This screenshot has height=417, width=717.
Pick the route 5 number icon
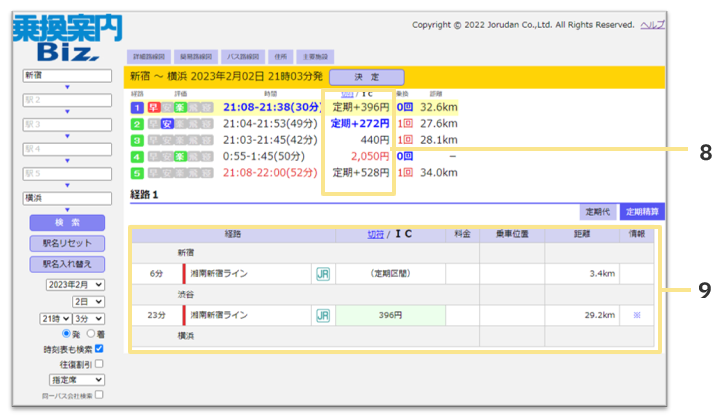[136, 172]
